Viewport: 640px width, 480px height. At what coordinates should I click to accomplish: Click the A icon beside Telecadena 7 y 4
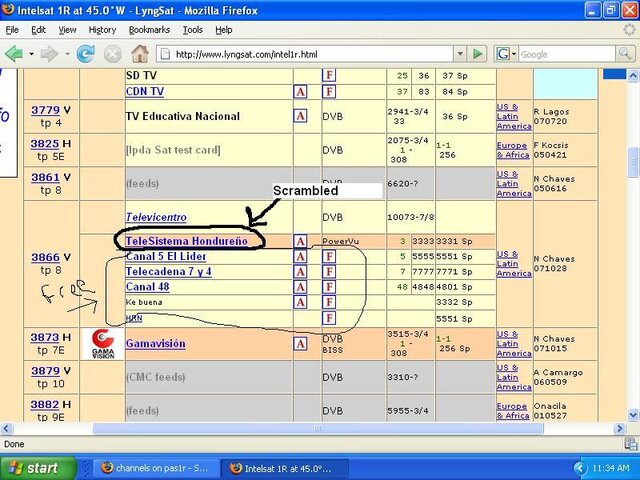pyautogui.click(x=300, y=271)
